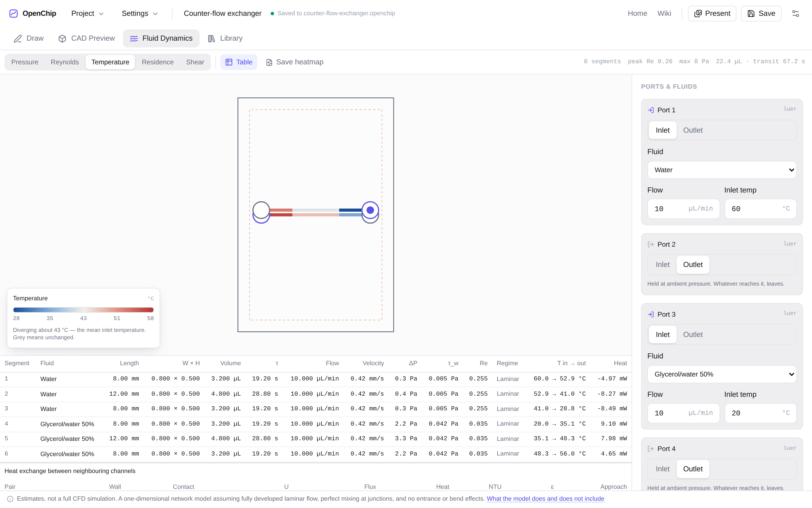Click segment 4 row Glycerol/water 50% fluid
Viewport: 812px width, 508px height.
tap(67, 424)
